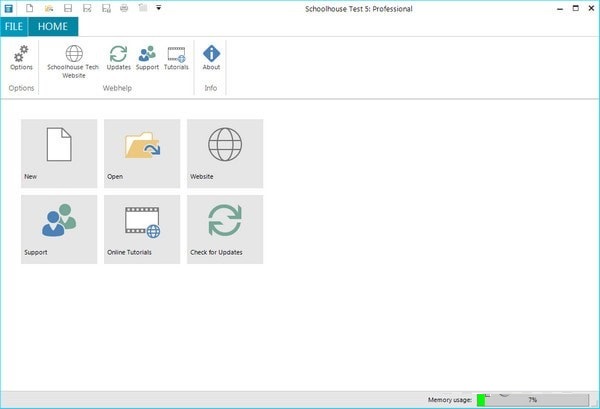Click the memory usage progress bar
Viewport: 600px width, 409px height.
(x=533, y=400)
